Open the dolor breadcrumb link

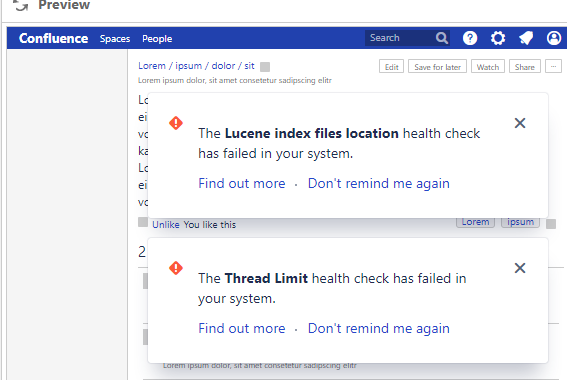[223, 66]
